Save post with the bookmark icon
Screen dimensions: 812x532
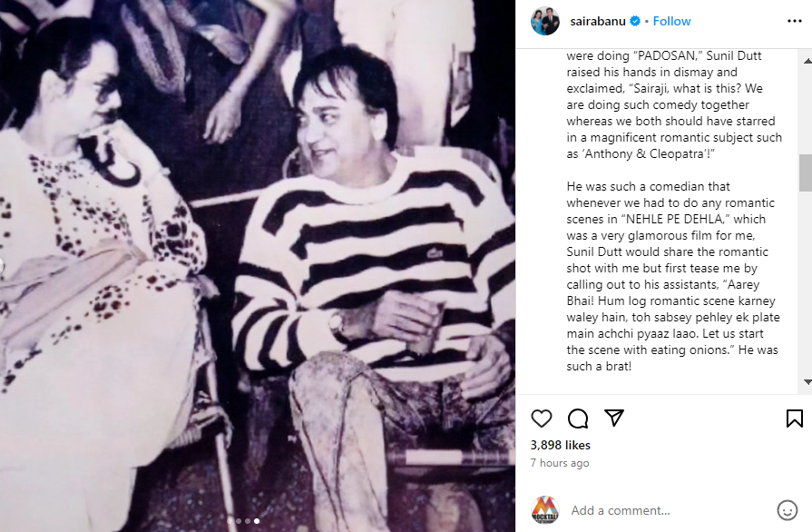795,419
